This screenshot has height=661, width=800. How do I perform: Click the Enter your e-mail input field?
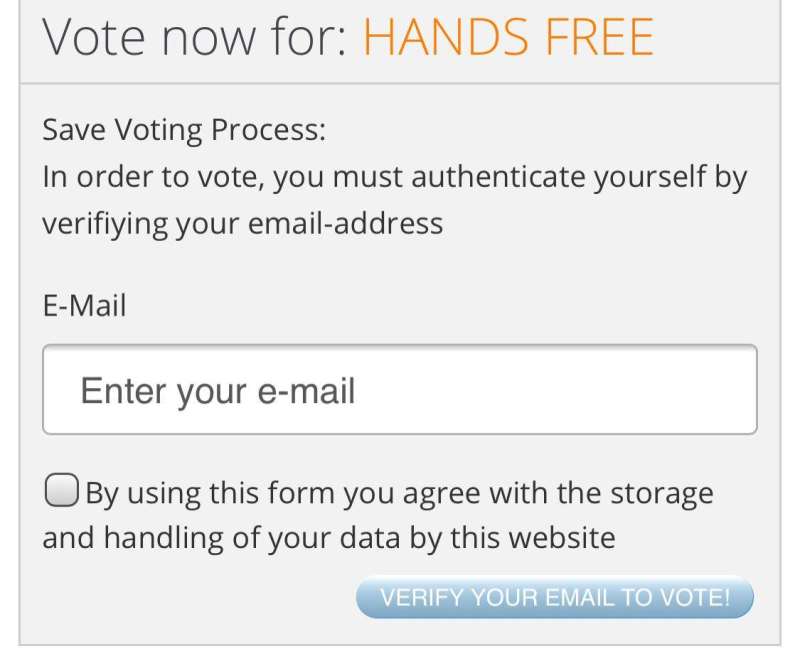[399, 390]
